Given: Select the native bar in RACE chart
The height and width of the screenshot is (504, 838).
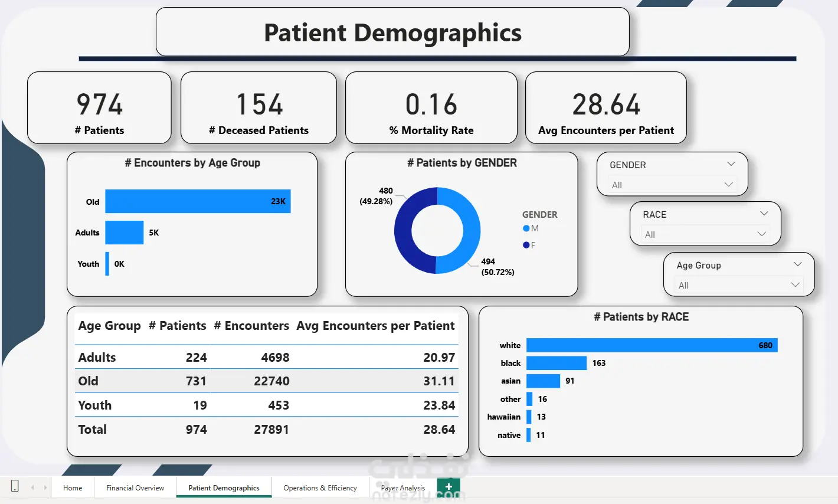Looking at the screenshot, I should [528, 435].
